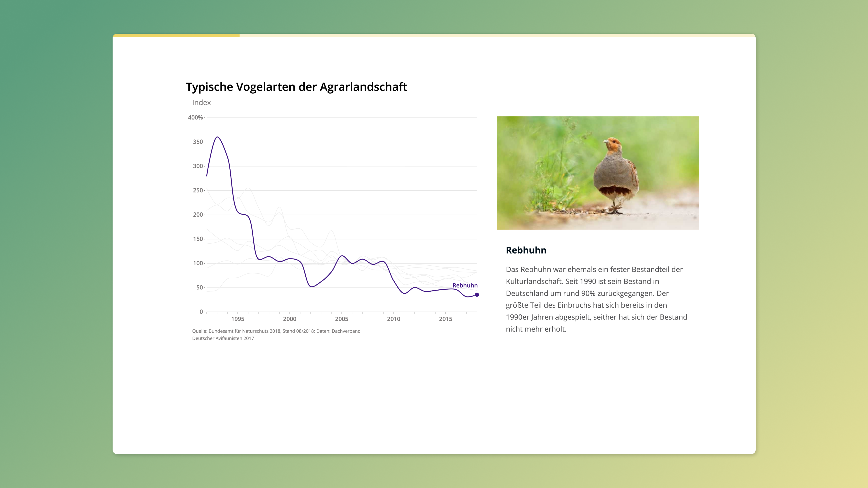
Task: Click the 200 y-axis label
Action: (x=198, y=215)
